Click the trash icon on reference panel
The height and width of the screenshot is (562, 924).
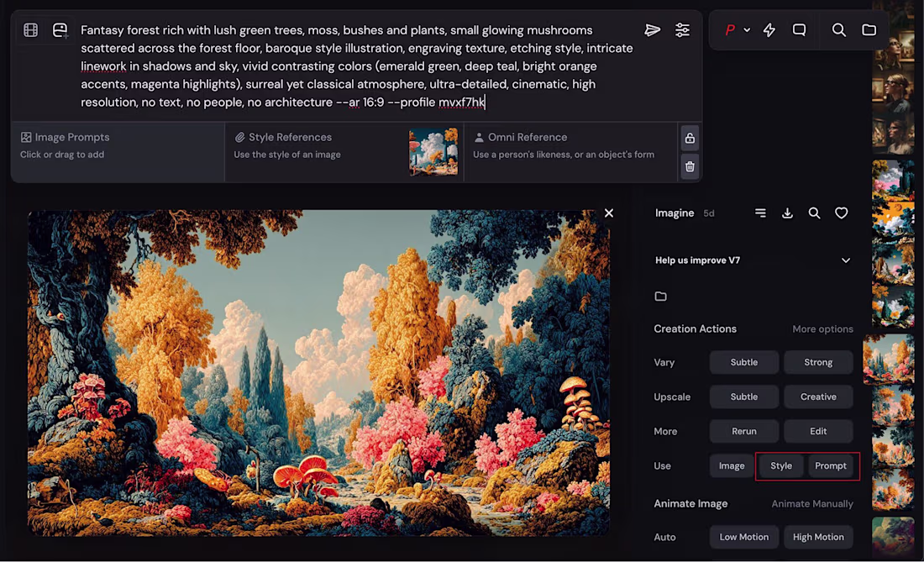690,166
